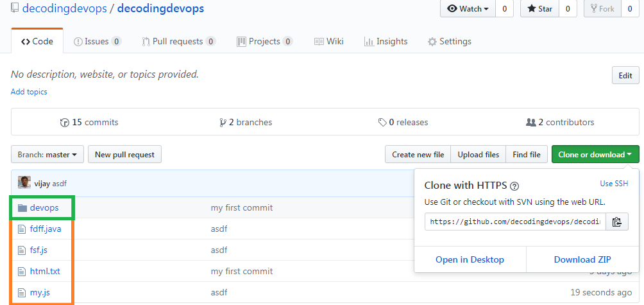Open fdff.java commit message asdf
The height and width of the screenshot is (305, 644).
coord(219,229)
